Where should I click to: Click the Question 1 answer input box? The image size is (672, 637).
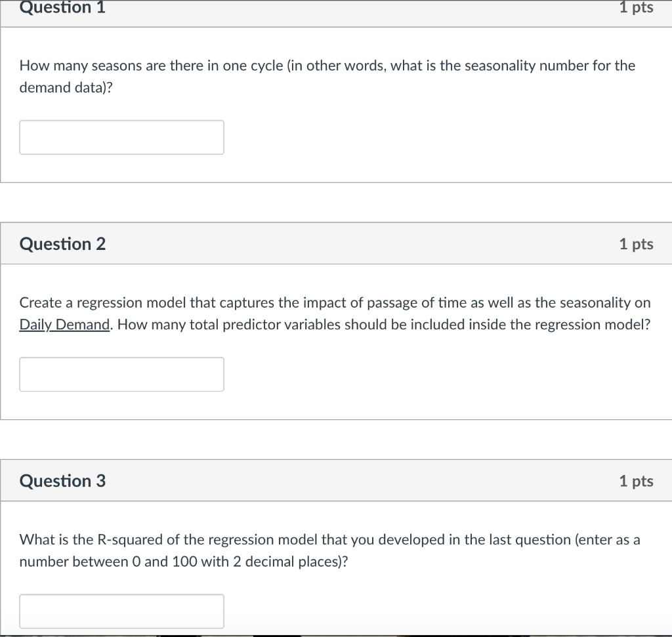tap(121, 137)
